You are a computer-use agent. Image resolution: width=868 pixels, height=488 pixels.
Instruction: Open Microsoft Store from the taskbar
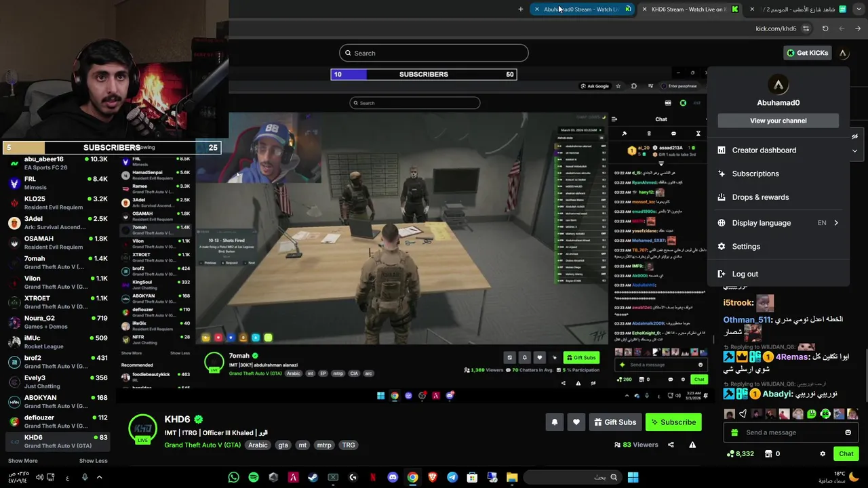click(x=472, y=477)
